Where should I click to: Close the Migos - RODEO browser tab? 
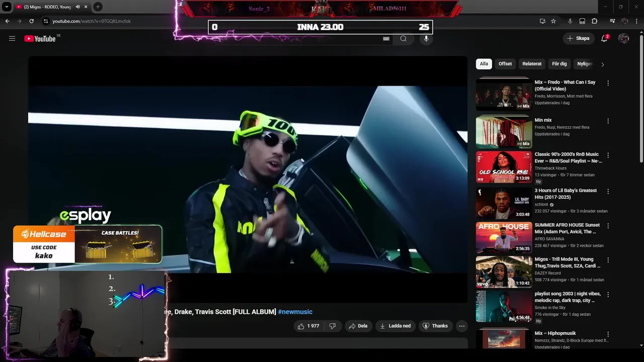coord(86,7)
